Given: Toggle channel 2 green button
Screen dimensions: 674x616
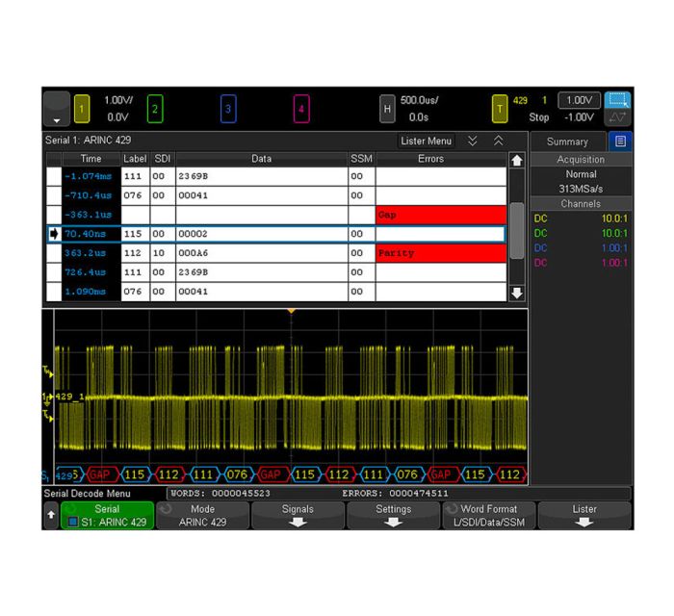Looking at the screenshot, I should (155, 109).
